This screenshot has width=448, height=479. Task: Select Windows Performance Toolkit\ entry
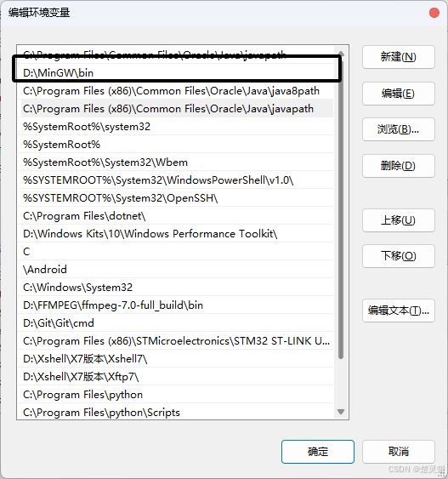pos(175,234)
